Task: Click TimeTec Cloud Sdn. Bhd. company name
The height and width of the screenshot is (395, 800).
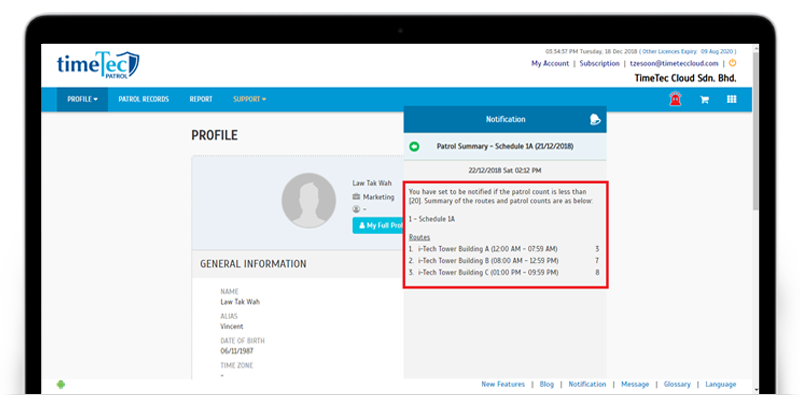Action: click(685, 79)
